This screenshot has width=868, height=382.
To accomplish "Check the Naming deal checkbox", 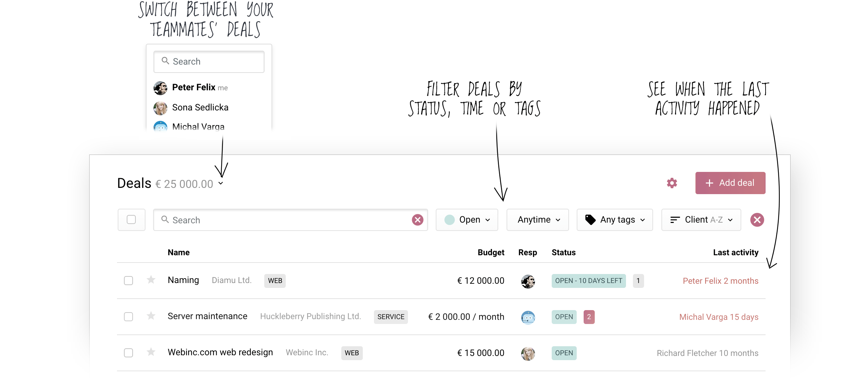I will [x=128, y=281].
